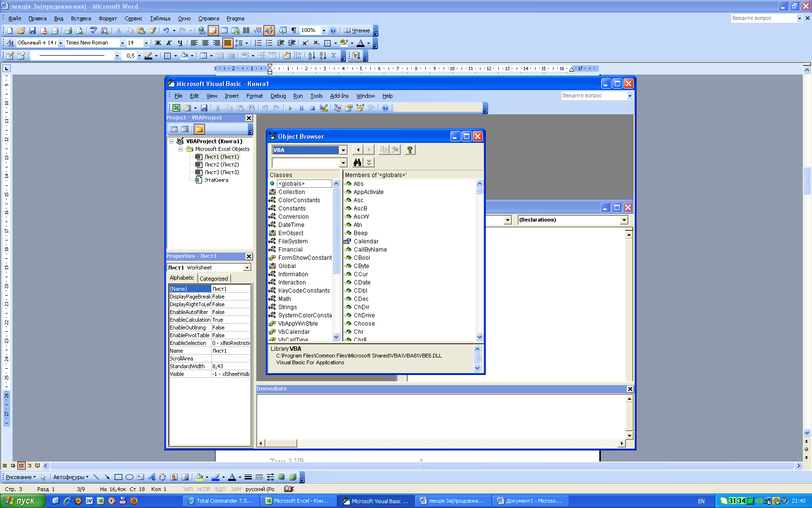The height and width of the screenshot is (508, 812).
Task: Toggle center alignment in Word toolbar
Action: (x=205, y=43)
